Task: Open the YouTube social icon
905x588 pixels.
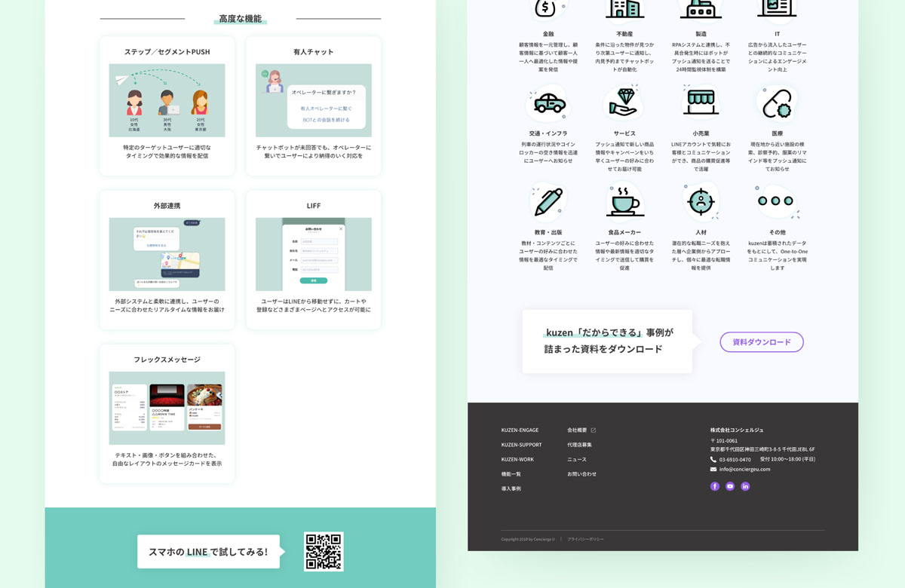Action: click(x=730, y=486)
